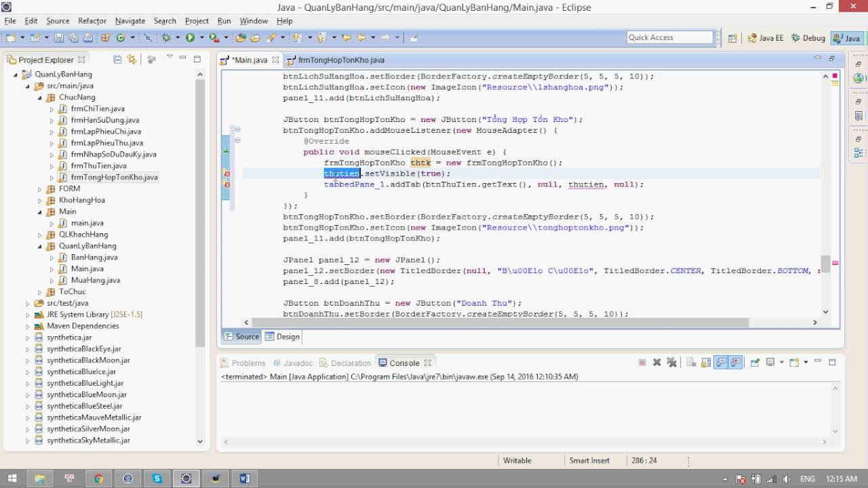
Task: Click the Print toolbar icon
Action: 88,38
